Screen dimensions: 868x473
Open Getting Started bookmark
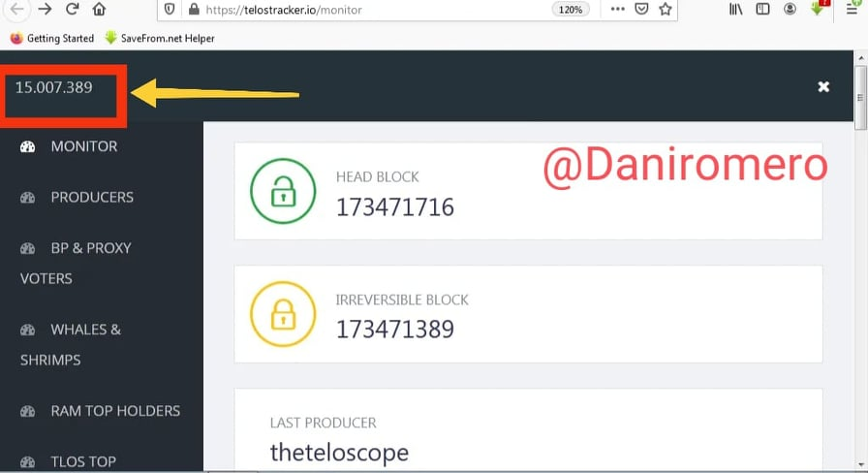pos(52,38)
